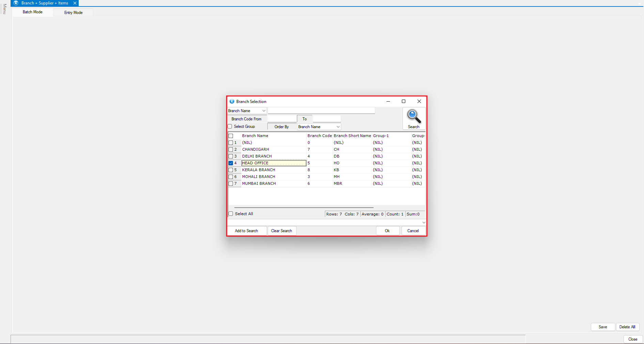Close the Branch + Supplier + Items tab
The image size is (644, 344).
(x=75, y=3)
